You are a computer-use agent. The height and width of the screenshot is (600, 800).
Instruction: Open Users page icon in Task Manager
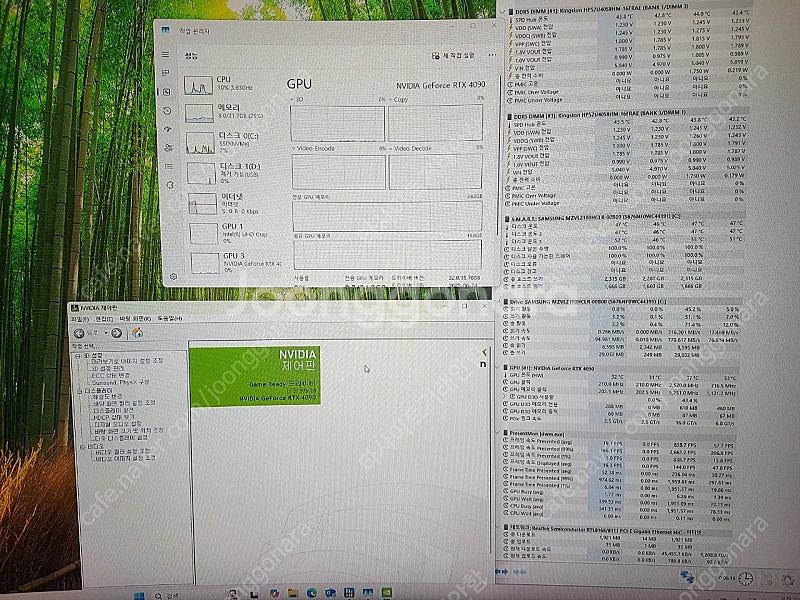tap(169, 148)
